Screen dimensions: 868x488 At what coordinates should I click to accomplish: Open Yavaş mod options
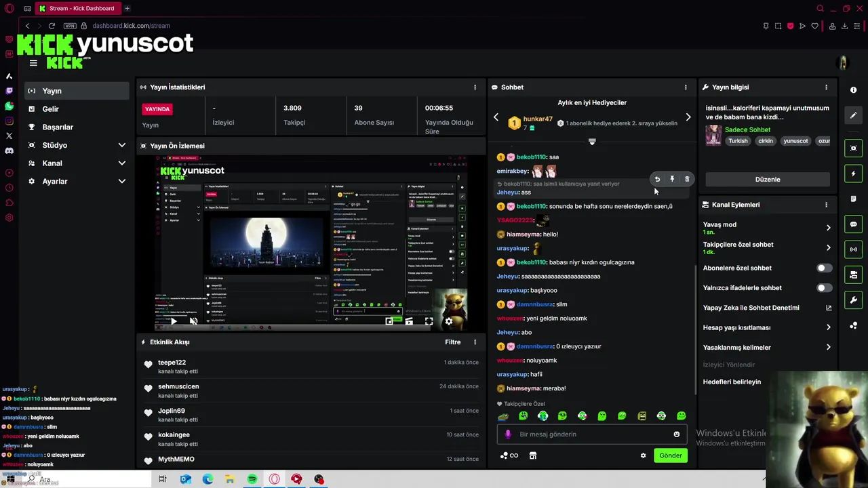click(x=828, y=228)
